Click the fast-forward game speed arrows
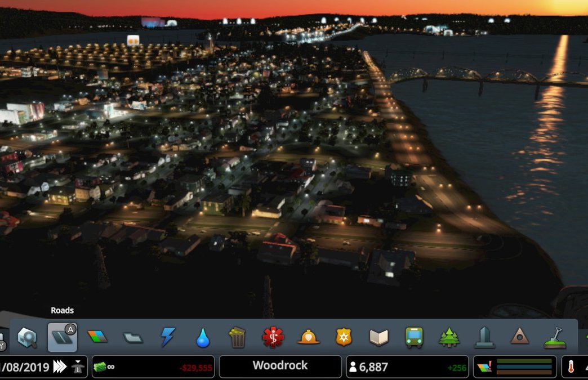This screenshot has height=380, width=588. (x=60, y=366)
